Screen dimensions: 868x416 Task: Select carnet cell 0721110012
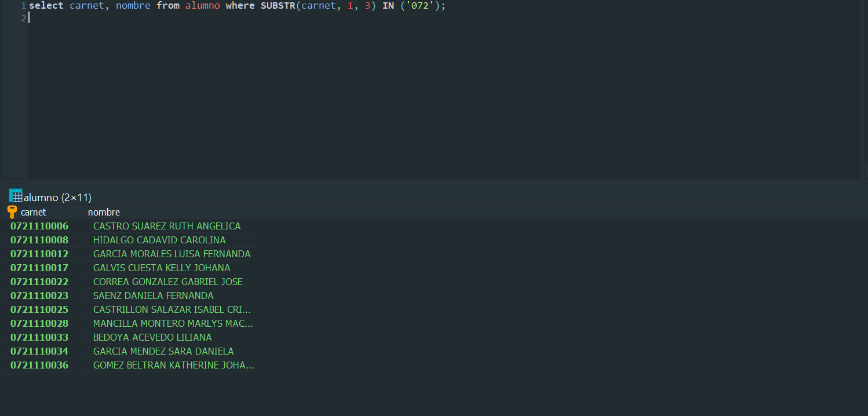click(x=39, y=254)
